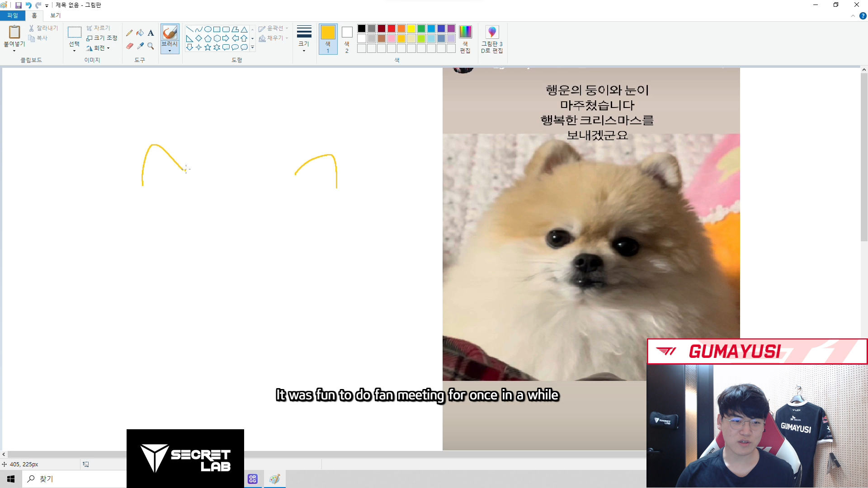Activate the Color 2 selector
This screenshot has width=868, height=488.
click(347, 39)
